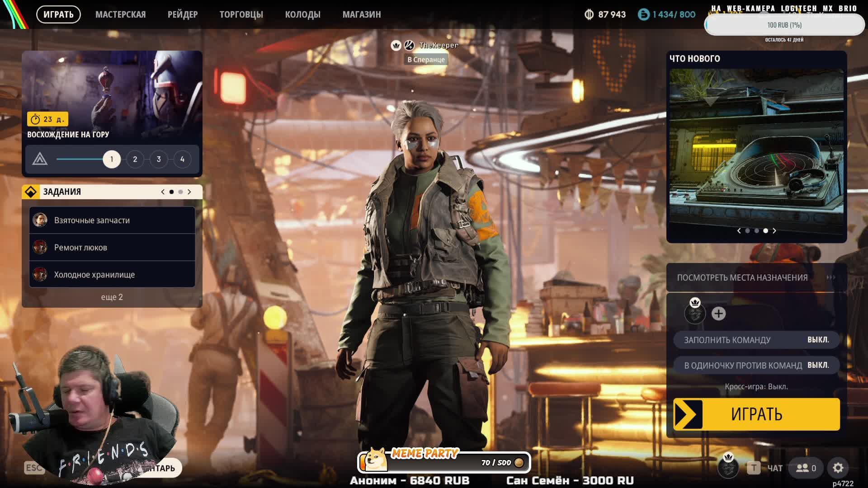
Task: Select event stage 2
Action: (x=135, y=159)
